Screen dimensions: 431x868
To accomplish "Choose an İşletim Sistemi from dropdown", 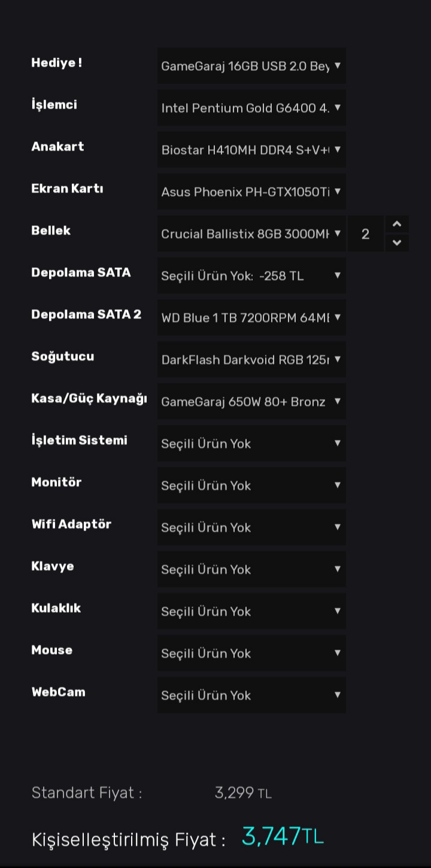I will click(x=251, y=443).
